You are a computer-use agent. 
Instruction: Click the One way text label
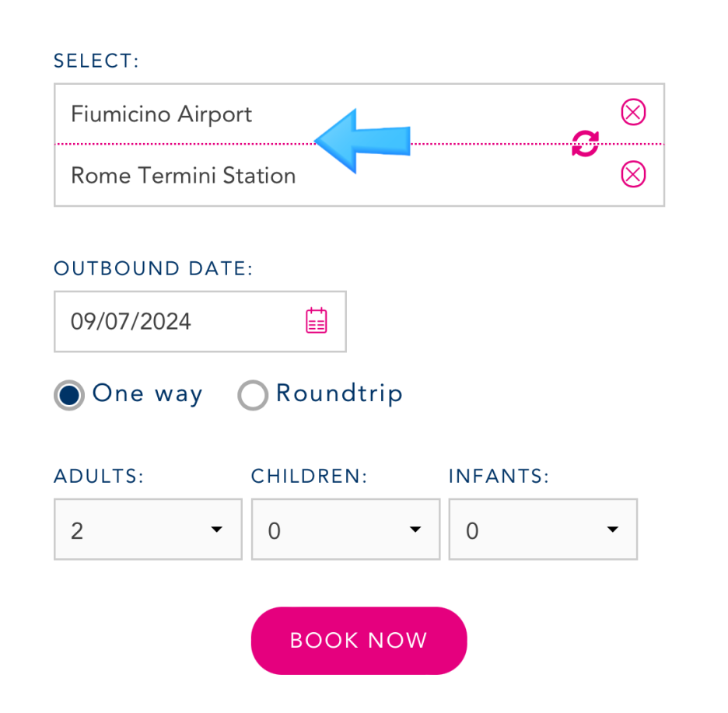click(147, 393)
